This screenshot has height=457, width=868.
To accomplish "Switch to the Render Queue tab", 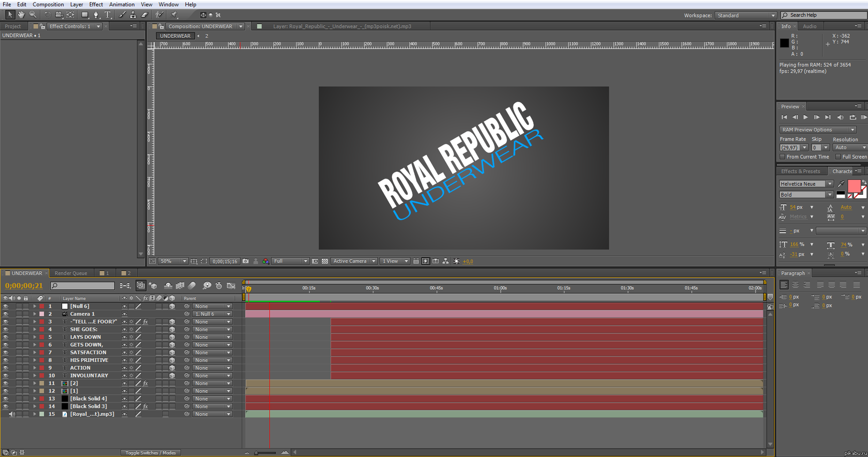I will coord(71,273).
